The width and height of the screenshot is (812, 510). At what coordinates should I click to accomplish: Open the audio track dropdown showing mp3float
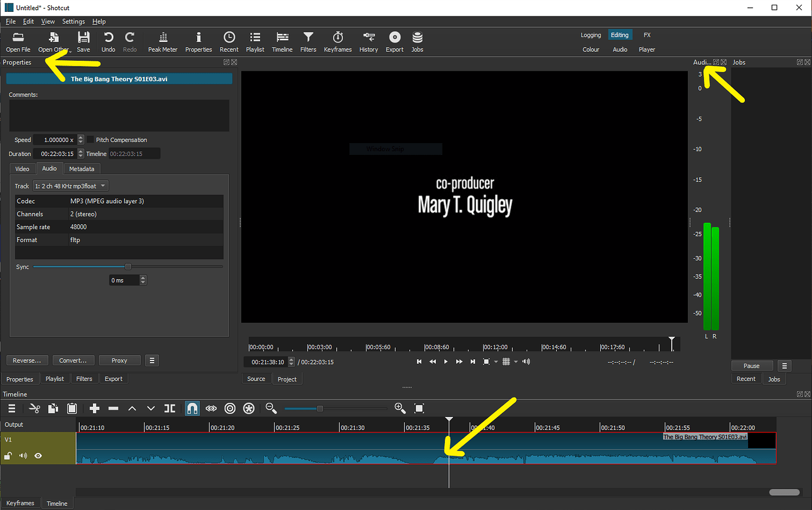click(x=70, y=186)
